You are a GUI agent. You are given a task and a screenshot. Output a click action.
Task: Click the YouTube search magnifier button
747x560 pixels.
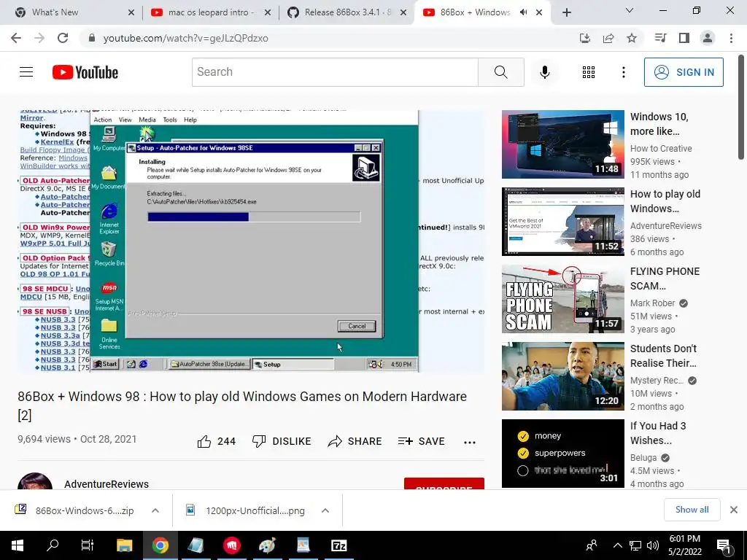pyautogui.click(x=500, y=72)
